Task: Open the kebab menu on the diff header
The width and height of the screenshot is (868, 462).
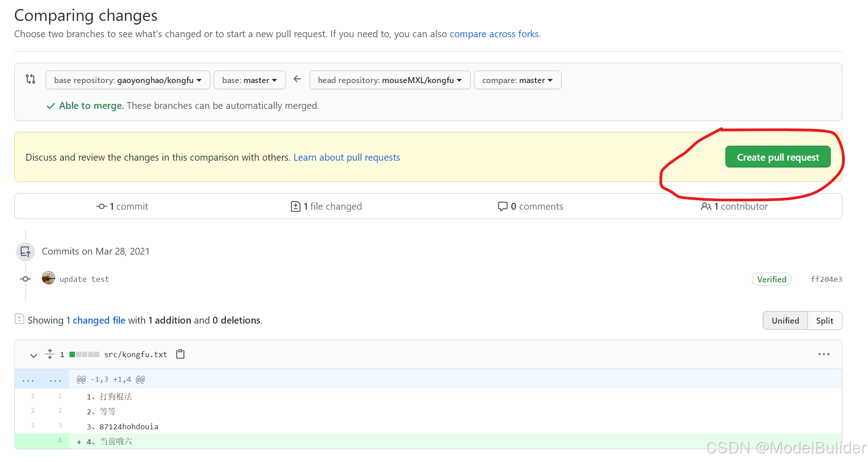Action: click(x=824, y=354)
